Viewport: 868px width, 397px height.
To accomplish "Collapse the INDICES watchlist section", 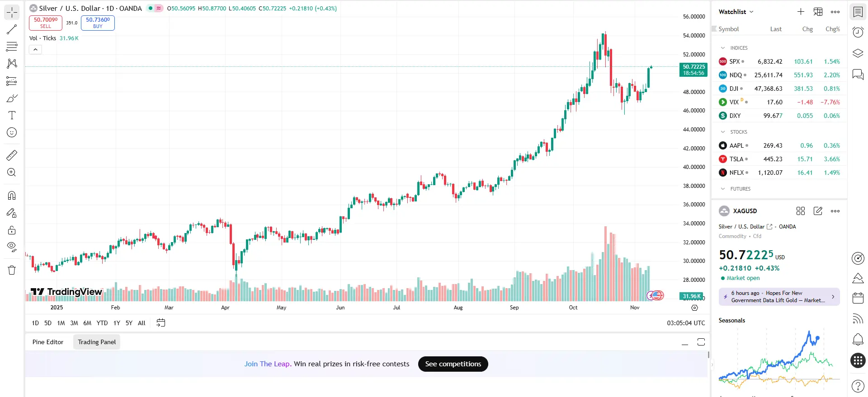I will click(723, 48).
